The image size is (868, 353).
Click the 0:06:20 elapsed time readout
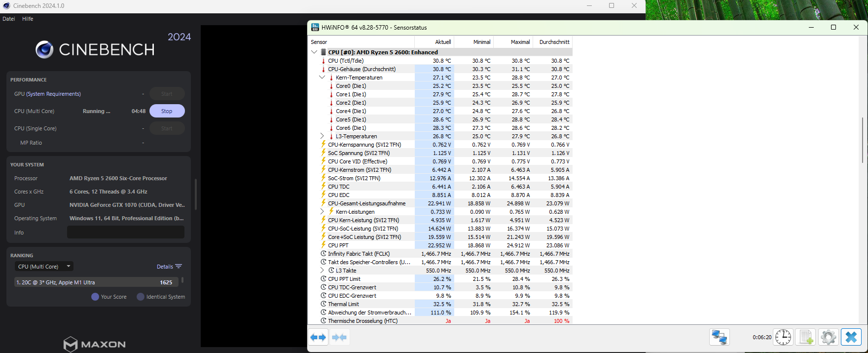[762, 338]
